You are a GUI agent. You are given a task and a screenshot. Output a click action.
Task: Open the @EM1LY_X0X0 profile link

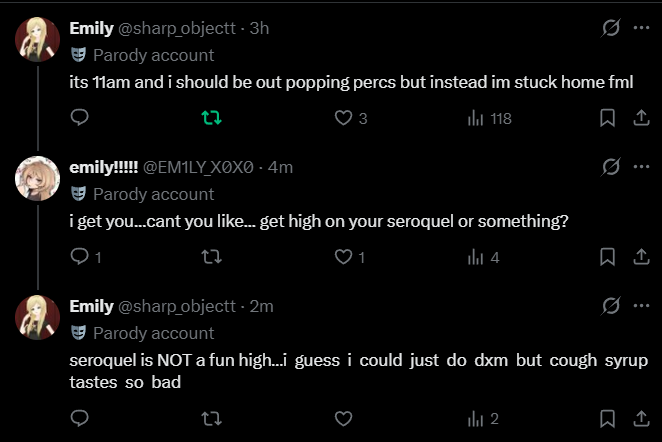[198, 167]
